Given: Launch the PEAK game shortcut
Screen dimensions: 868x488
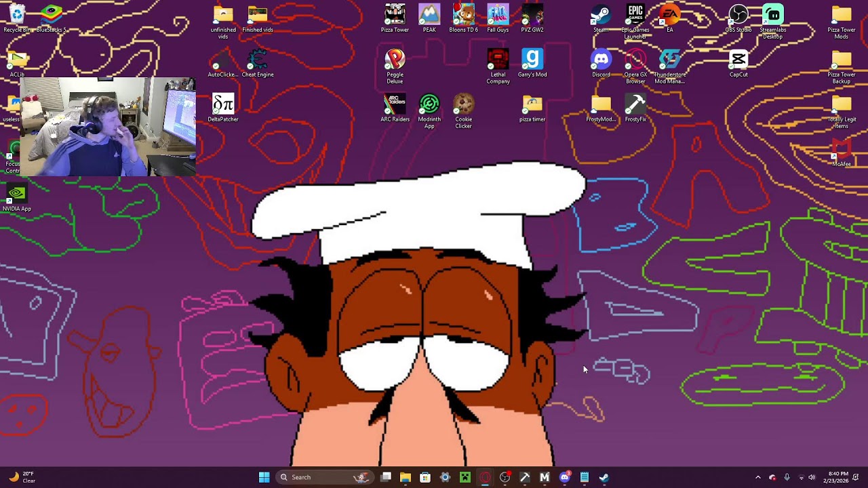Looking at the screenshot, I should (429, 18).
